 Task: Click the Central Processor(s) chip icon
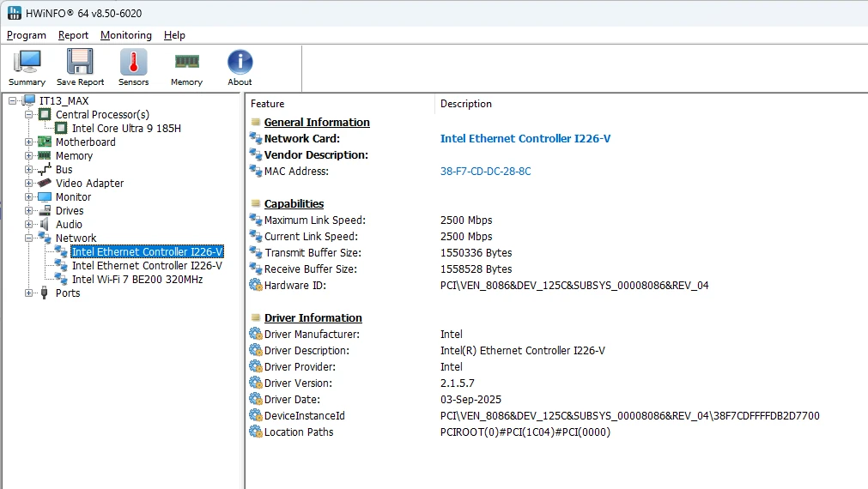45,114
